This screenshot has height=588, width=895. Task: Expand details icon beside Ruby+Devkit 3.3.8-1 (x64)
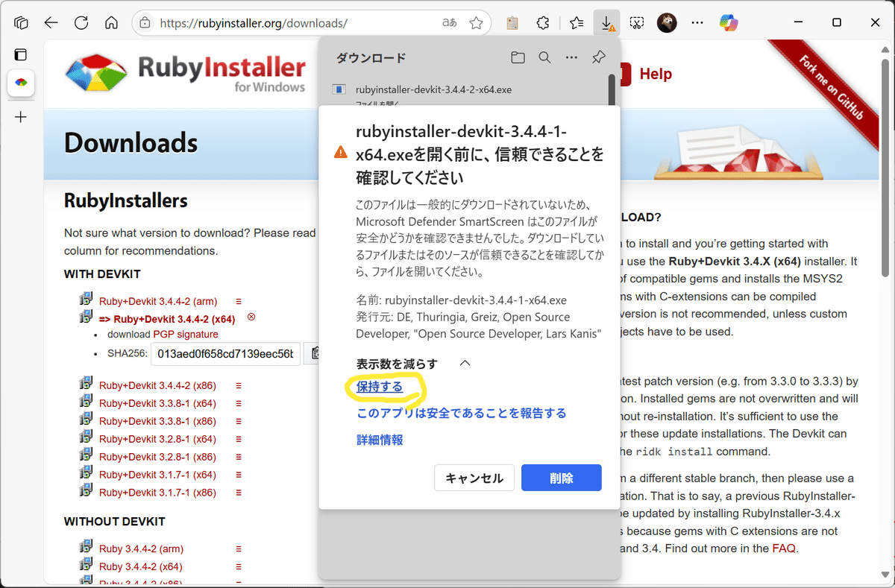point(239,403)
